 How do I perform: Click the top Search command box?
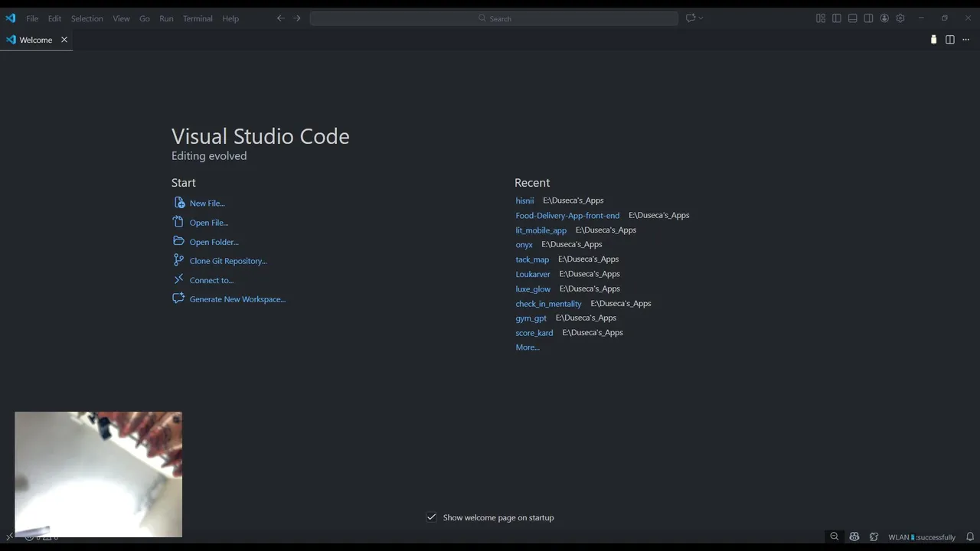click(494, 18)
